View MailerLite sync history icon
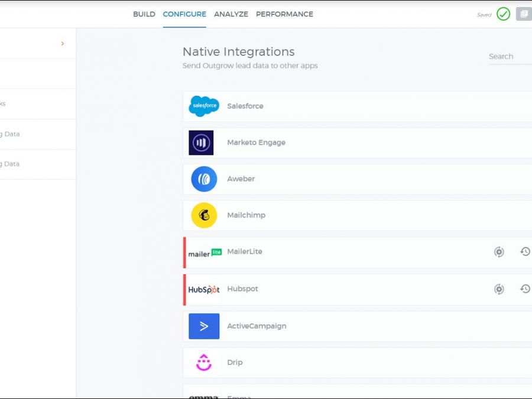Image resolution: width=532 pixels, height=399 pixels. tap(525, 252)
